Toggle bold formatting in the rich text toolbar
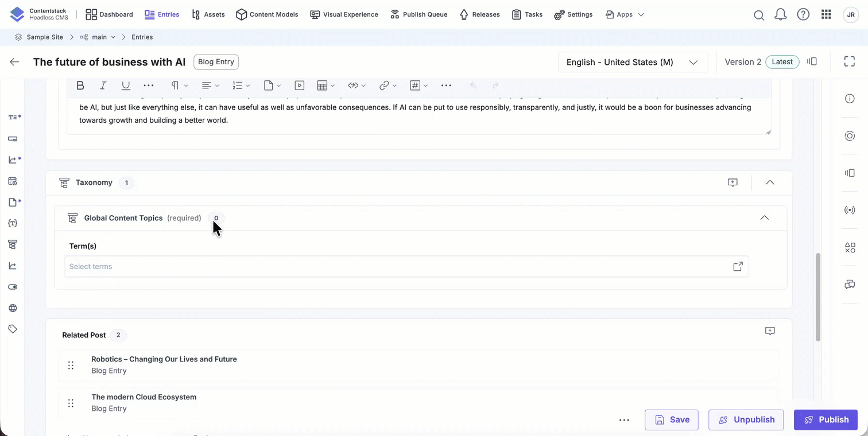This screenshot has width=868, height=436. (80, 85)
